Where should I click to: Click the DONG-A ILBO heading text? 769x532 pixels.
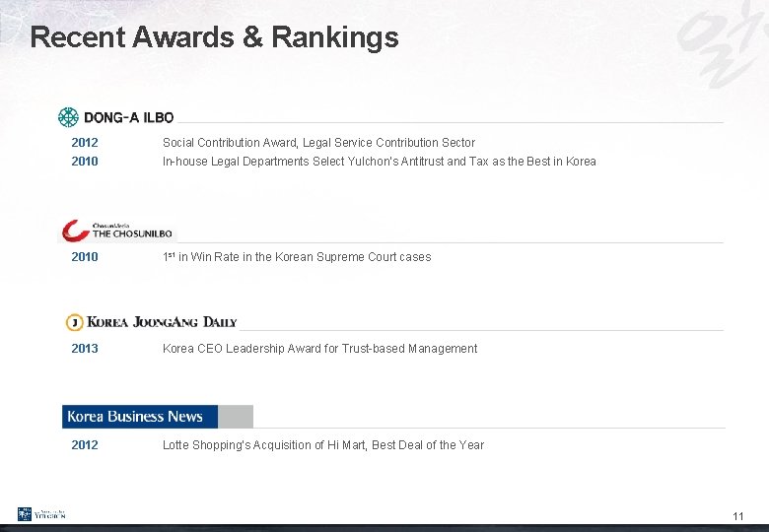pyautogui.click(x=129, y=117)
